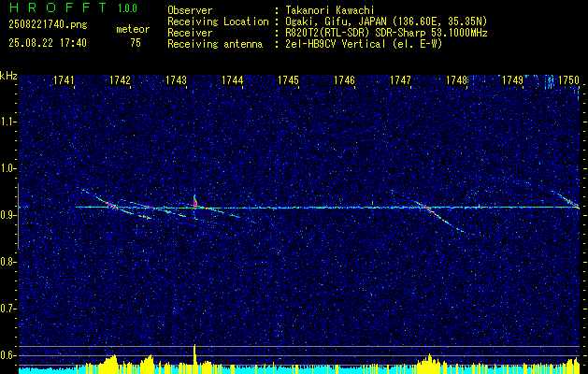
Task: Click the bright red echo near 1743
Action: (195, 203)
